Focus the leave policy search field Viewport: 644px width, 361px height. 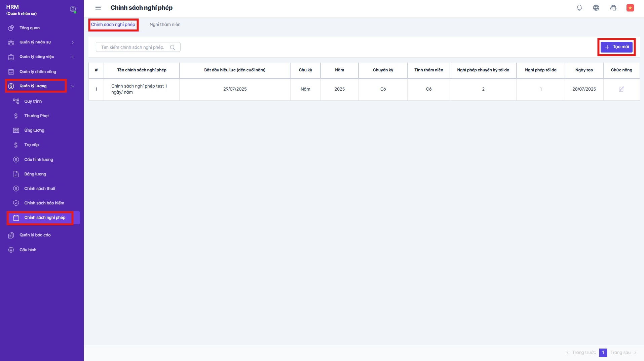coord(133,47)
